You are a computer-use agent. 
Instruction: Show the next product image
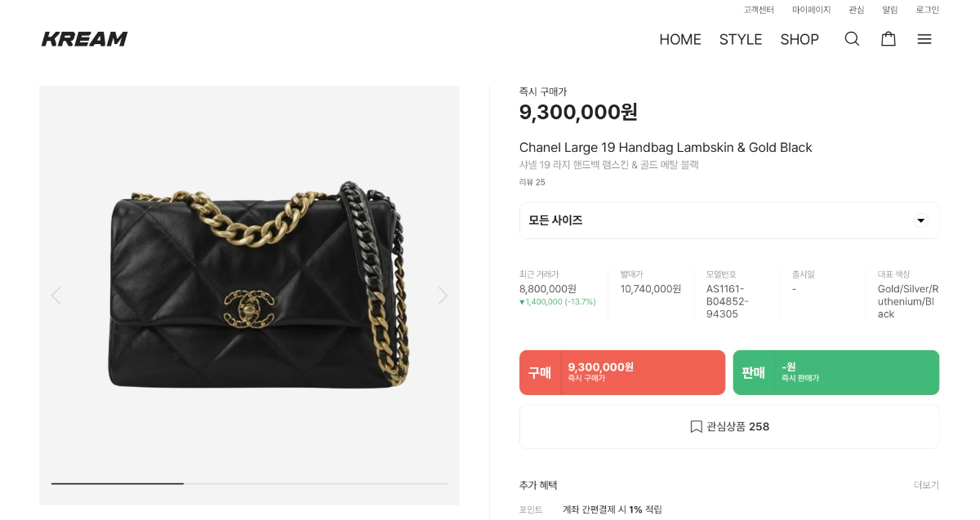point(443,296)
